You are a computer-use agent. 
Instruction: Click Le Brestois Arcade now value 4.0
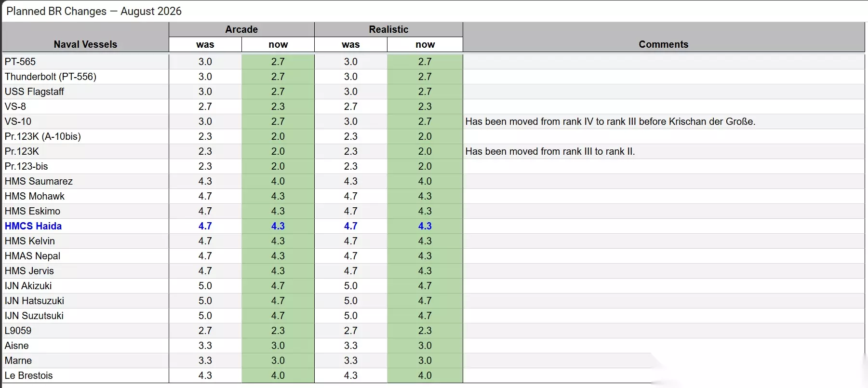(x=278, y=375)
